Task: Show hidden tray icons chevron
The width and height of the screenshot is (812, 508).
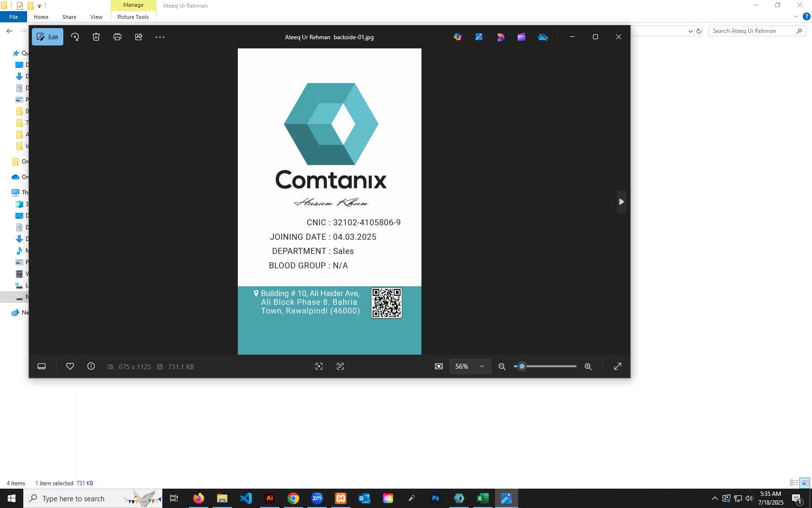Action: (x=714, y=498)
